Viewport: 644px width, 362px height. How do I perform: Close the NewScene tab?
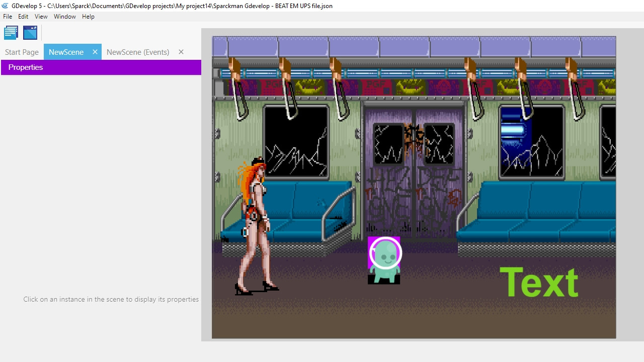[x=95, y=52]
